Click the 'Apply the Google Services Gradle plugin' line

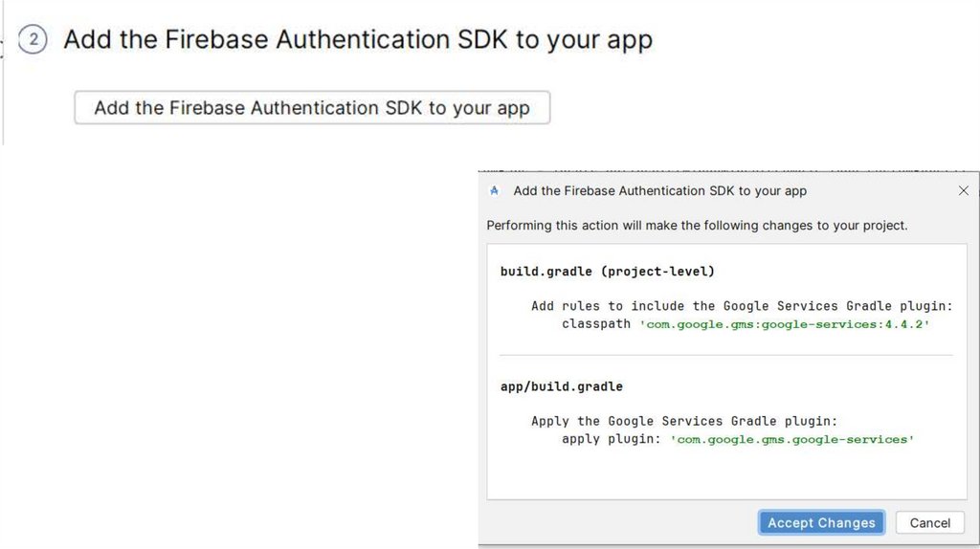pos(684,421)
